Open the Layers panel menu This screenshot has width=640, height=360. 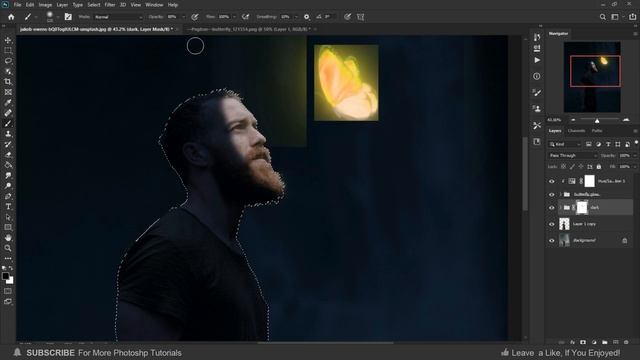click(635, 131)
